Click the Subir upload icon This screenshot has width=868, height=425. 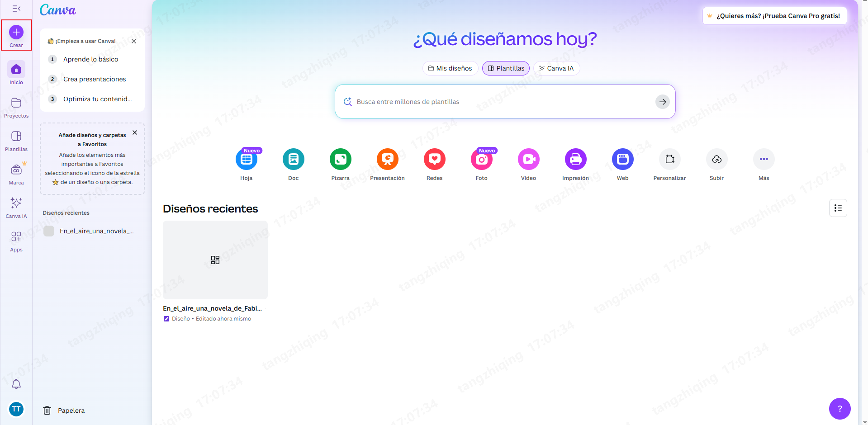pyautogui.click(x=717, y=159)
